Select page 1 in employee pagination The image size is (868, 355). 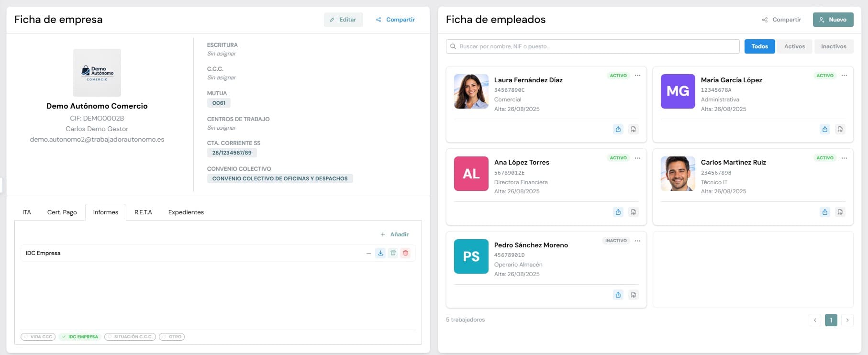(x=831, y=320)
